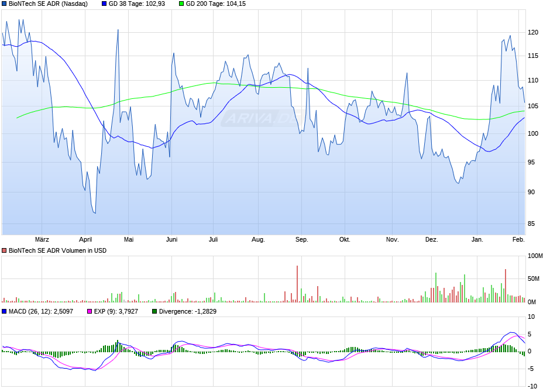Click the Jan. month axis label
The image size is (550, 392).
(477, 239)
